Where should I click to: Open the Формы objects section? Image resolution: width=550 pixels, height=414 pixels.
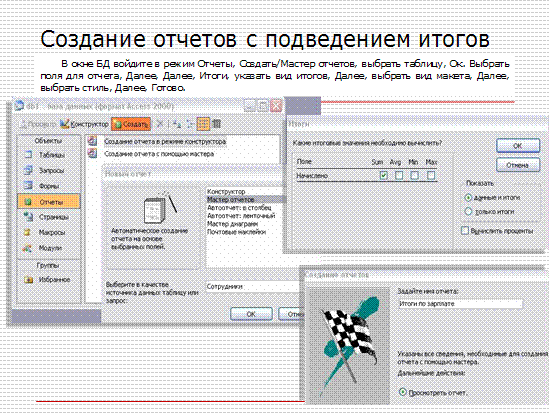[48, 186]
